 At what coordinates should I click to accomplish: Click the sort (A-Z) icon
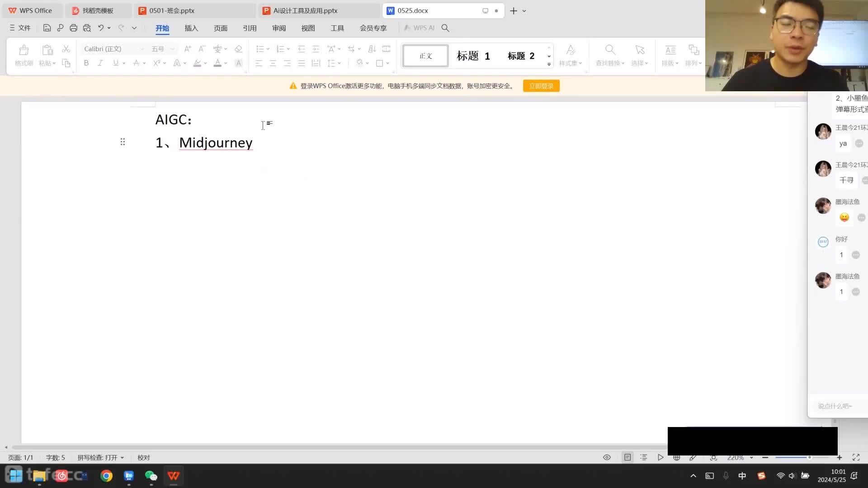click(372, 49)
